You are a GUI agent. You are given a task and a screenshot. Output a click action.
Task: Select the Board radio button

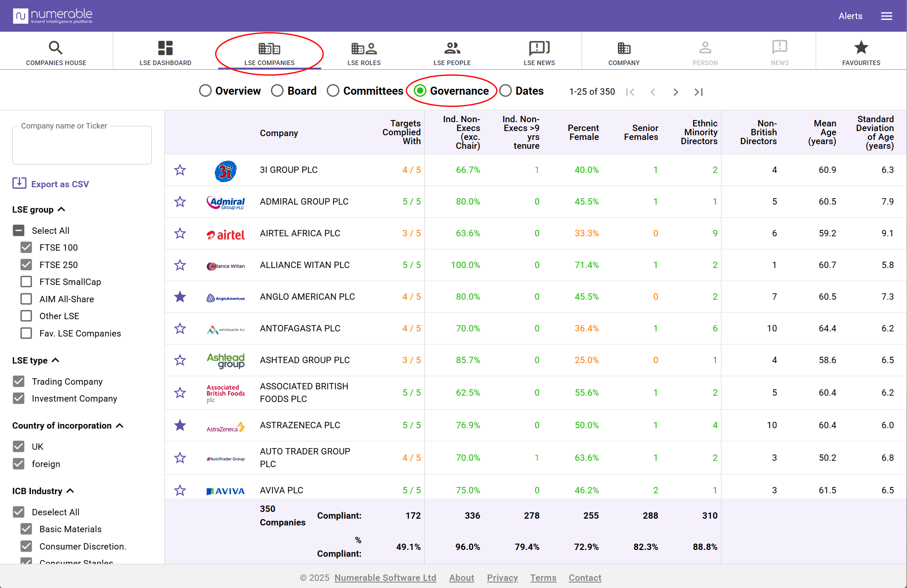pos(277,91)
